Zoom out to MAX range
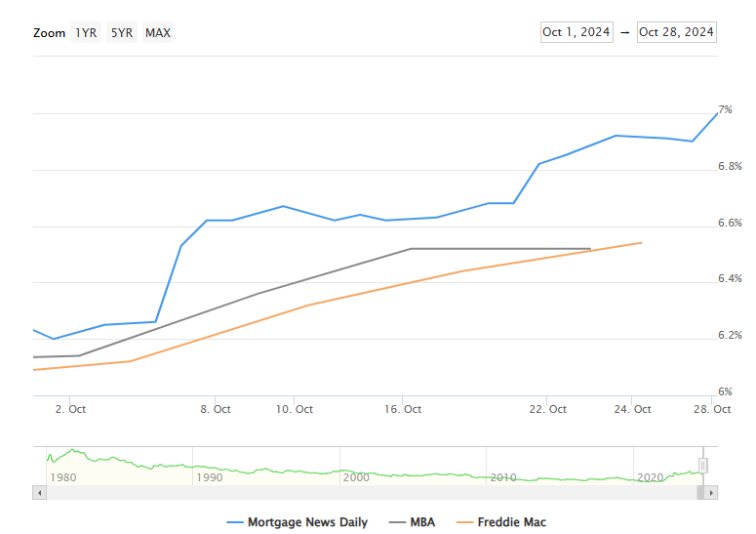The height and width of the screenshot is (534, 756). [x=158, y=33]
